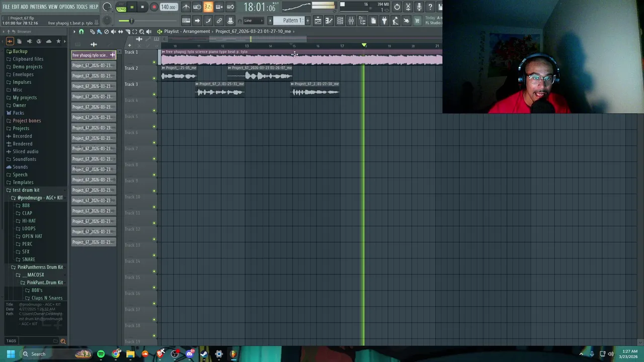The width and height of the screenshot is (644, 362).
Task: Select the playlist mute tool
Action: click(113, 32)
